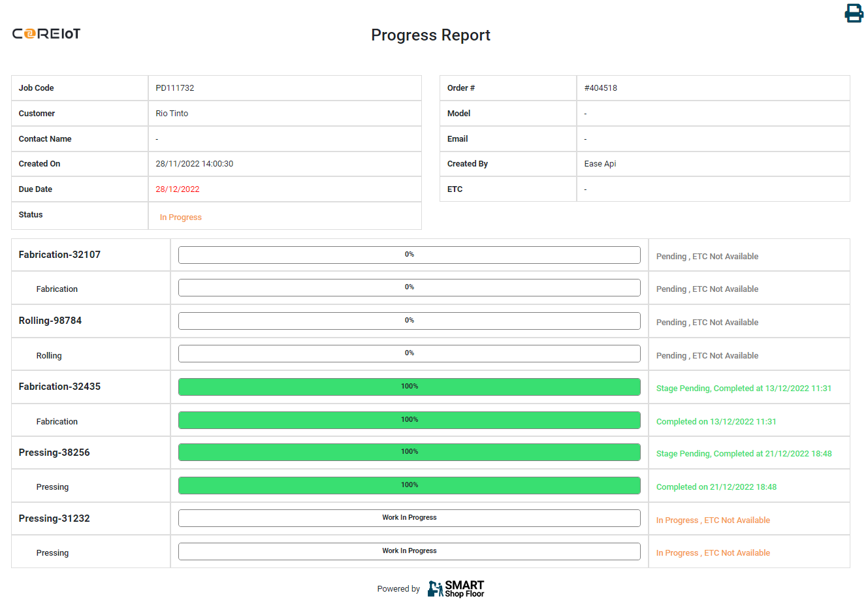Click the Rolling-98784 0% progress bar
The width and height of the screenshot is (868, 606).
pos(409,321)
